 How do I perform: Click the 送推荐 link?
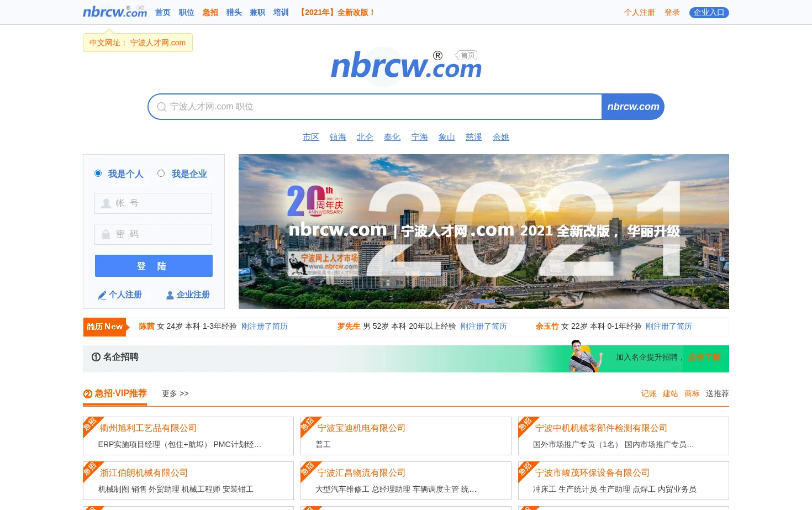(x=718, y=394)
